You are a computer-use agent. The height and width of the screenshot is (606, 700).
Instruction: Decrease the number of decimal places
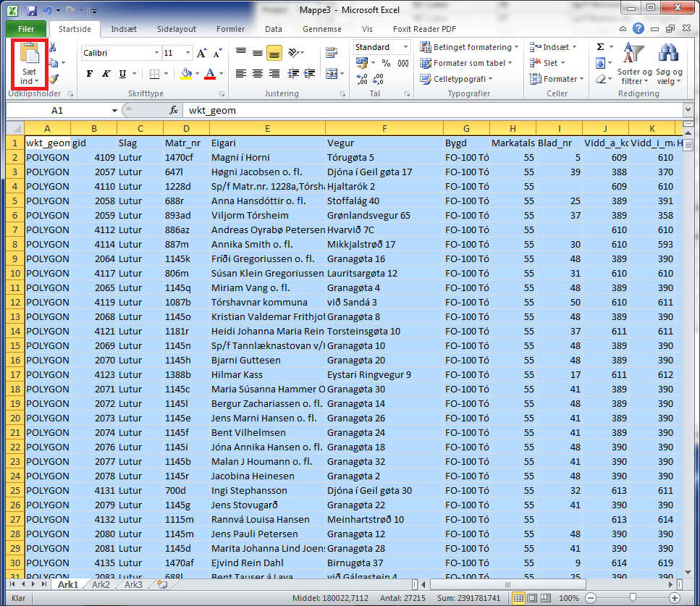click(x=378, y=79)
